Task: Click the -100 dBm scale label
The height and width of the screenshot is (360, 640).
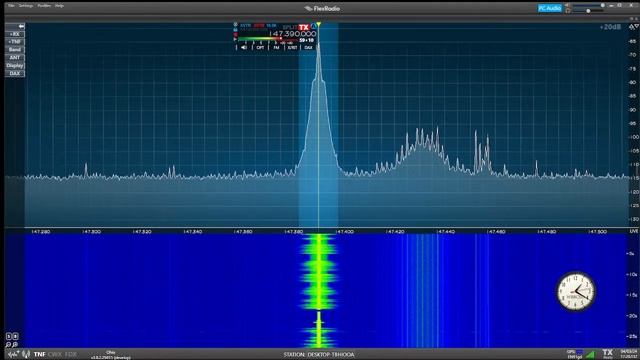Action: click(x=633, y=137)
